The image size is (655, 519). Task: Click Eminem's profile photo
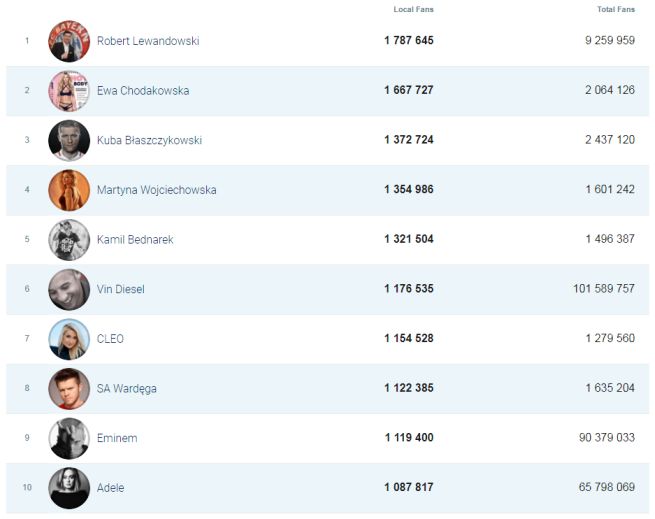pos(69,438)
